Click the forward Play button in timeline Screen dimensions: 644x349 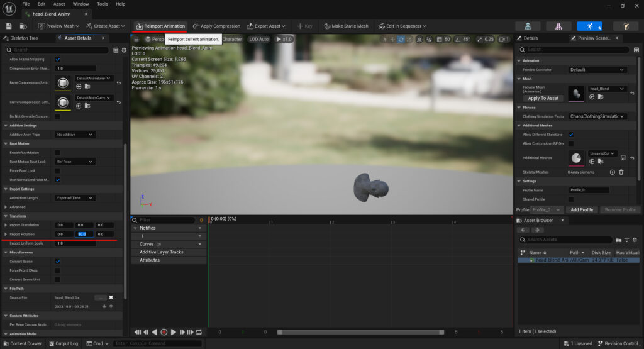[173, 332]
